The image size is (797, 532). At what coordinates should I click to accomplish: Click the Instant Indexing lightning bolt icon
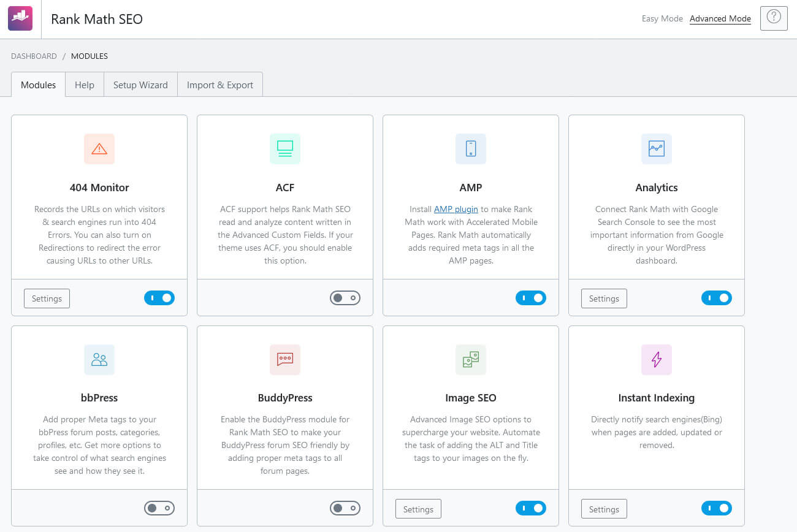pos(657,360)
